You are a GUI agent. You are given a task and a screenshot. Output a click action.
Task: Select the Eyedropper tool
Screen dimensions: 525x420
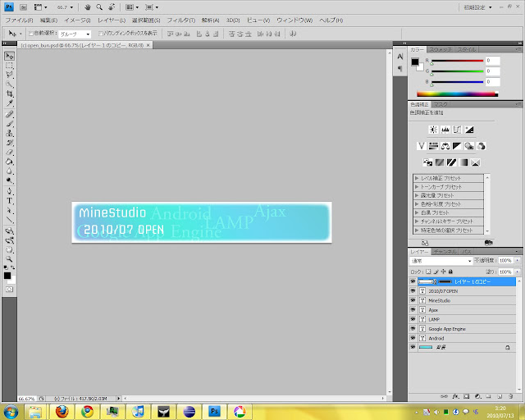pyautogui.click(x=9, y=103)
